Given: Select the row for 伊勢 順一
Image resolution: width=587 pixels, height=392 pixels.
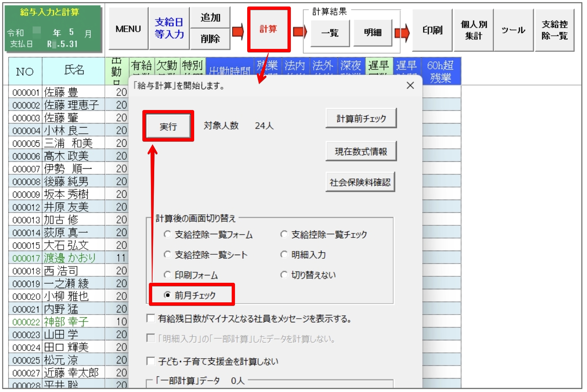Looking at the screenshot, I should tap(68, 168).
